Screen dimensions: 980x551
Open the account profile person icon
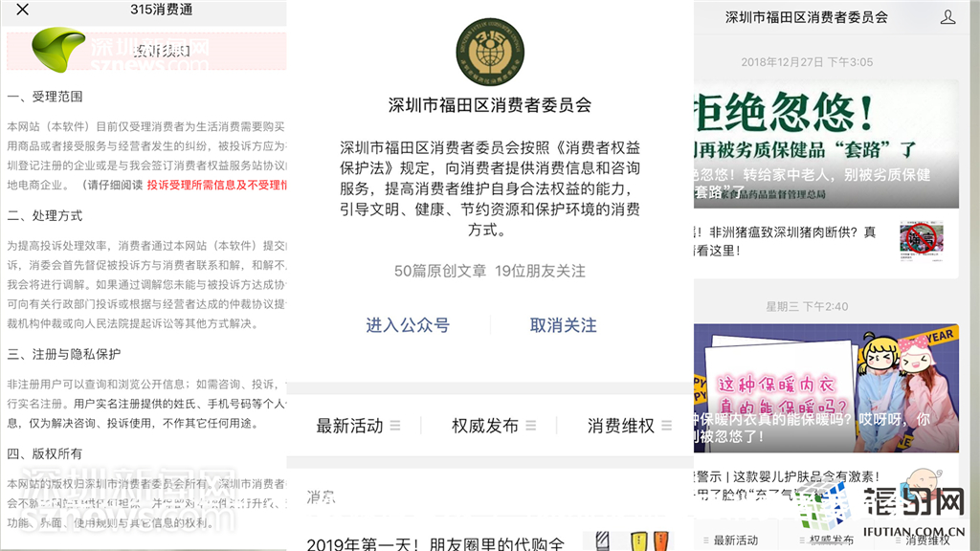pos(947,17)
